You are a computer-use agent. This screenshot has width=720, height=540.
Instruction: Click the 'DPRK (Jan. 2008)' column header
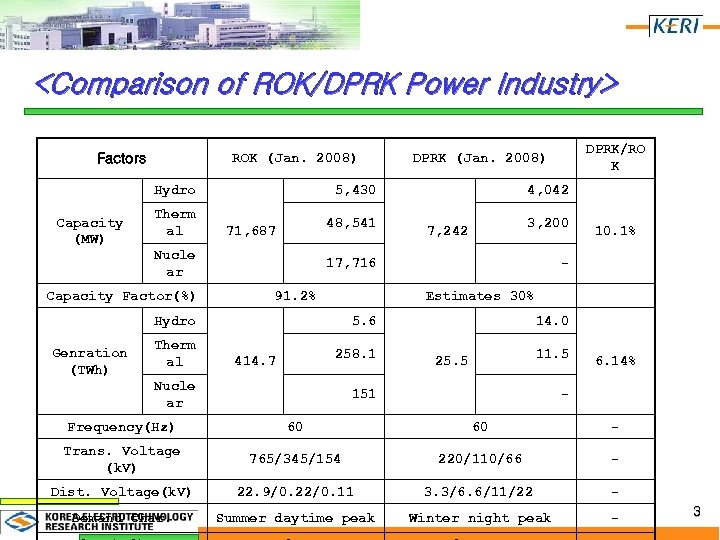(x=480, y=158)
